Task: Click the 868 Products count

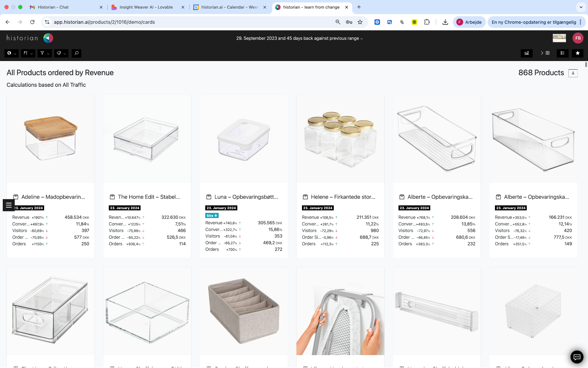Action: point(541,73)
